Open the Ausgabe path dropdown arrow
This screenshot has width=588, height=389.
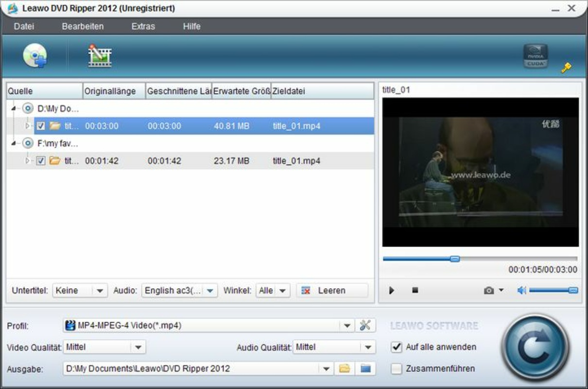pos(327,369)
